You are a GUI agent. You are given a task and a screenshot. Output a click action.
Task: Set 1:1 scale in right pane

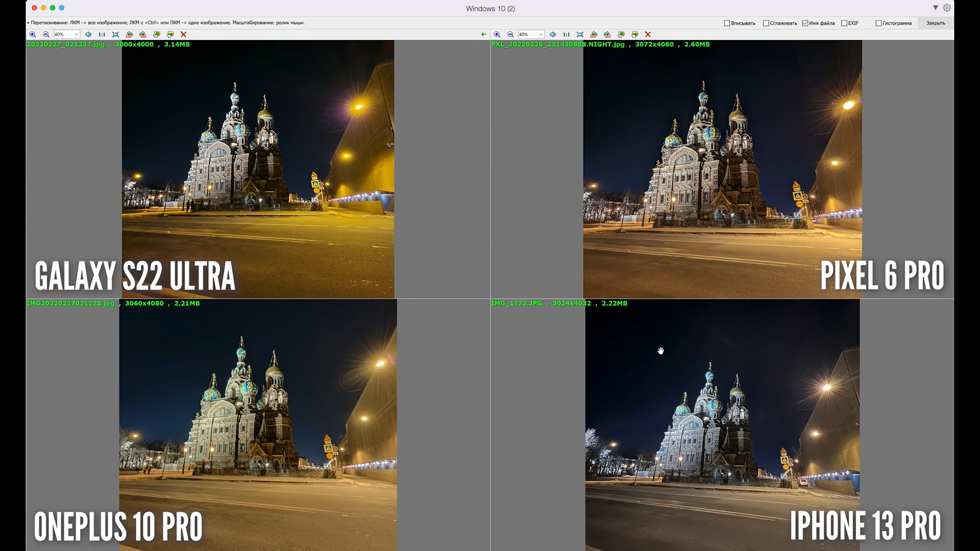pos(566,34)
